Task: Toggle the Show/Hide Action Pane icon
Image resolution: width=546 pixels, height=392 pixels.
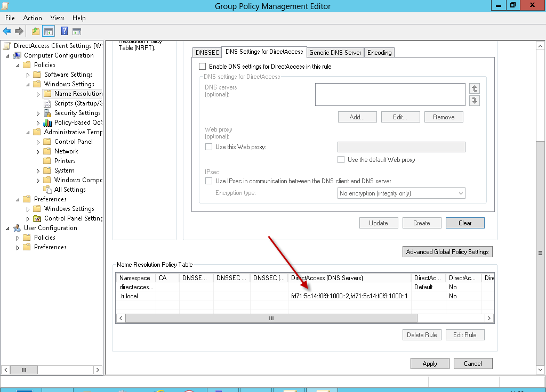Action: tap(77, 31)
